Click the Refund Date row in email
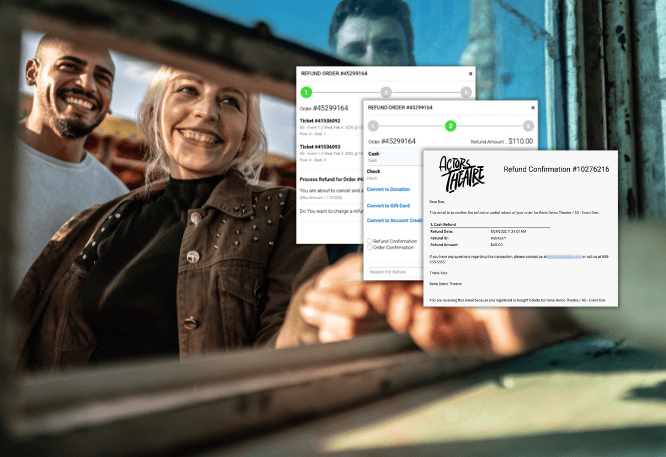 coord(478,231)
